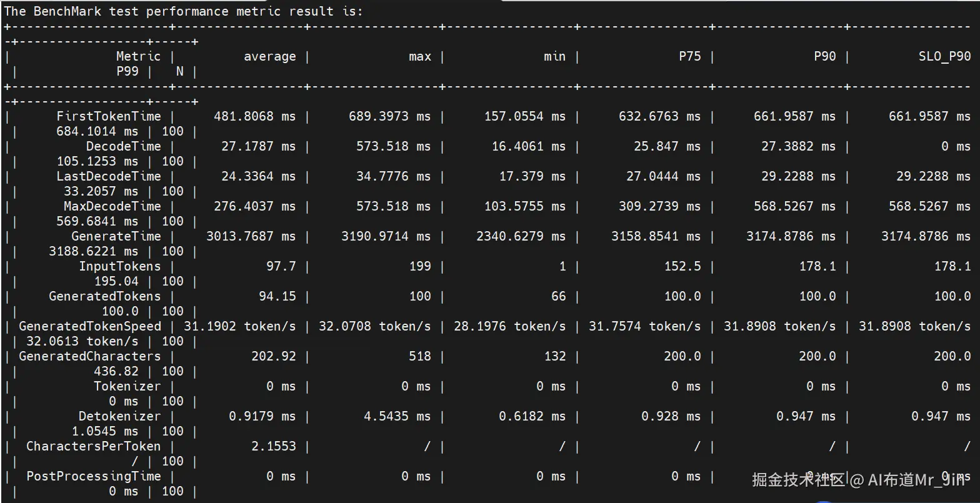Select the value "689.3973 ms"
The width and height of the screenshot is (980, 503).
coord(389,116)
